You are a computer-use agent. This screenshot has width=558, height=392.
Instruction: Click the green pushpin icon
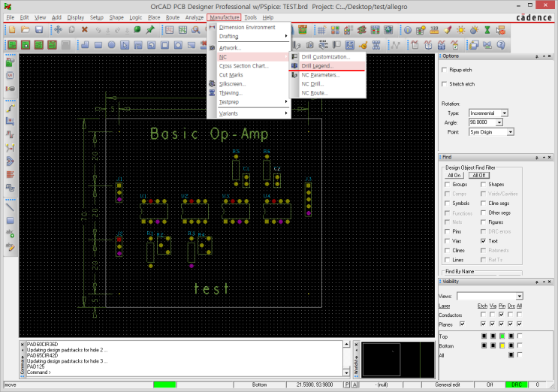click(150, 29)
